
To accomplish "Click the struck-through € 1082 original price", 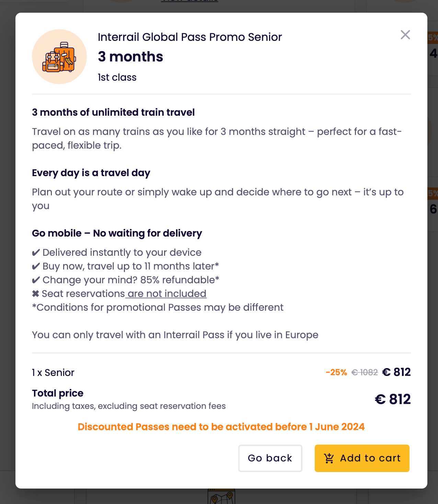I will point(365,373).
